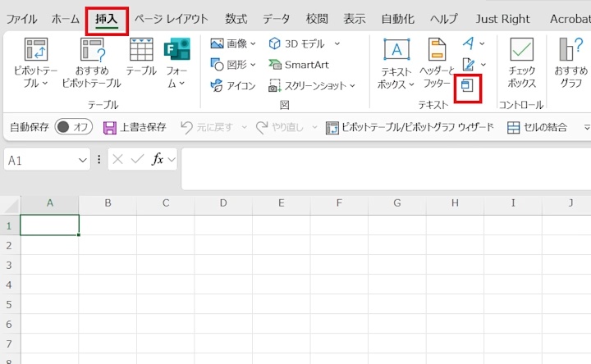Switch to the 数式 tab

[236, 19]
